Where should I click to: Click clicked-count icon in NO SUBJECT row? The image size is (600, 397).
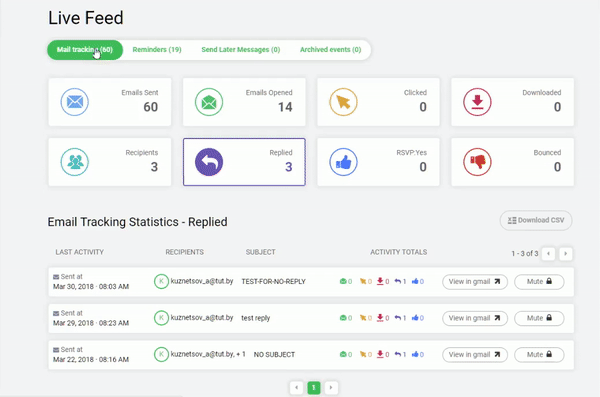click(363, 355)
